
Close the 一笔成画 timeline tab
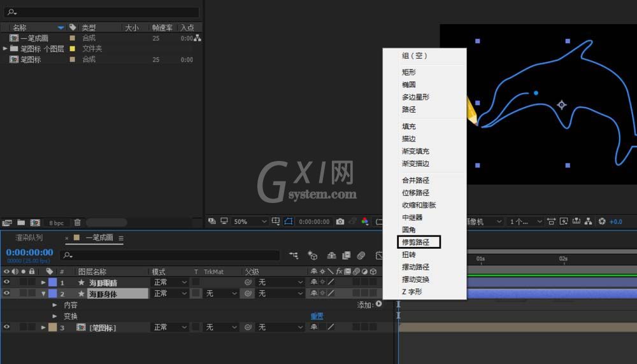click(67, 238)
